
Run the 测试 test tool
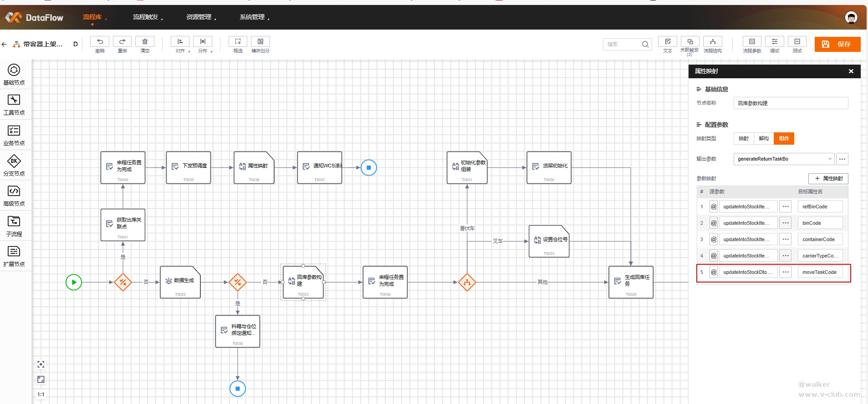point(797,41)
